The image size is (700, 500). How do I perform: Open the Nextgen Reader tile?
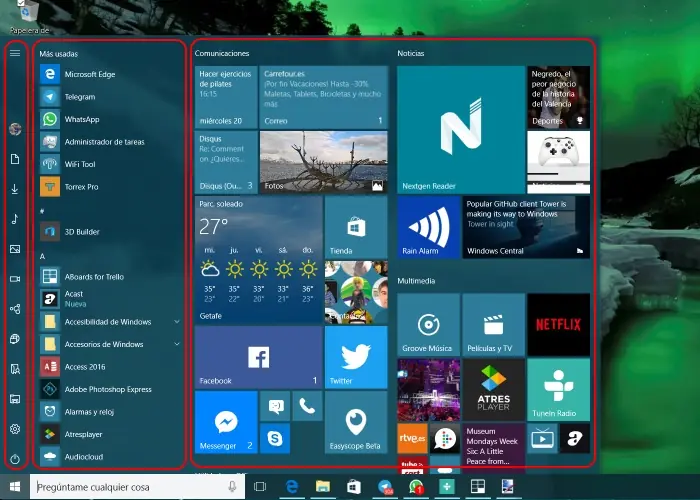click(x=461, y=129)
